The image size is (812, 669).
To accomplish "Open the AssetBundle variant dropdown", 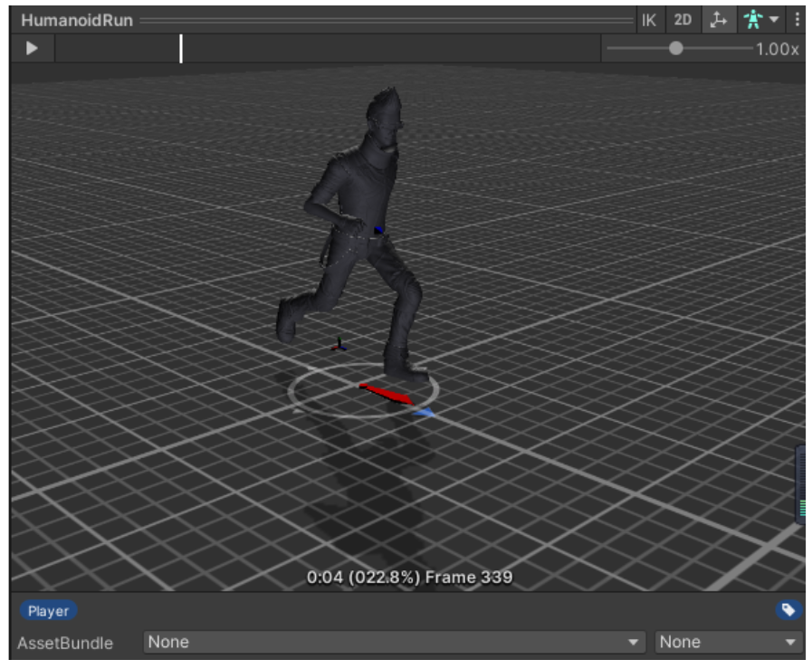I will pos(729,642).
